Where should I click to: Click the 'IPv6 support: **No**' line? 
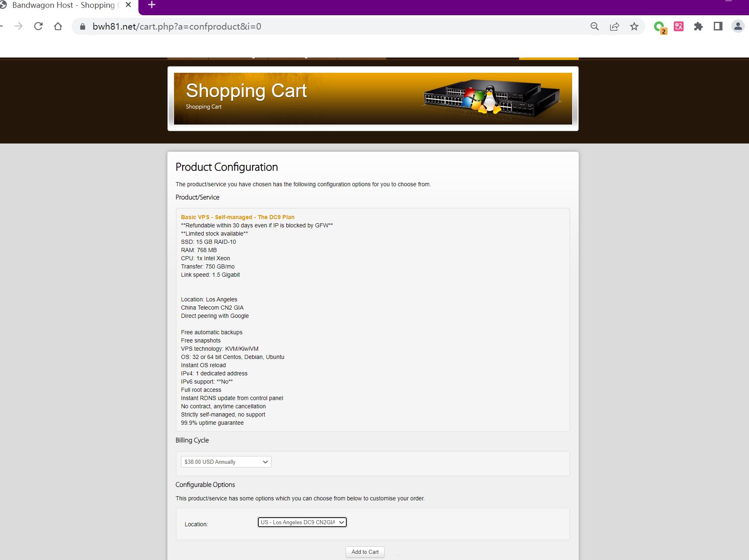[x=207, y=382]
